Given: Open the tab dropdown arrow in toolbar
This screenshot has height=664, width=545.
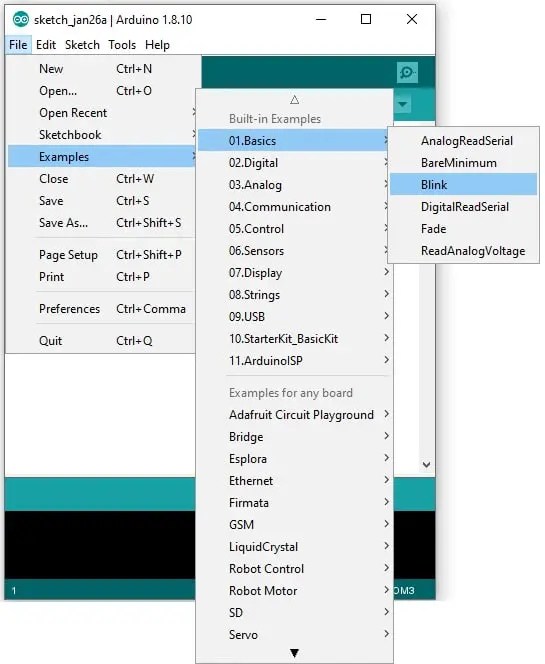Looking at the screenshot, I should click(403, 104).
